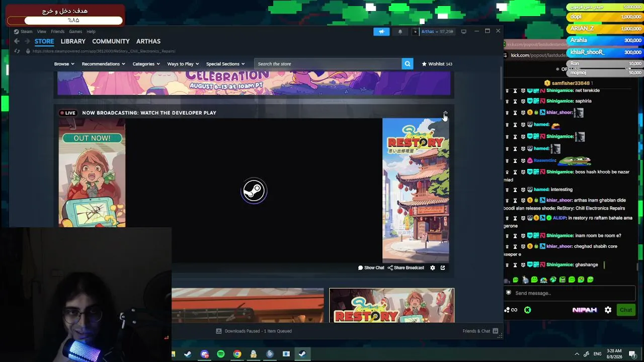Click the Show Chat button
The image size is (644, 362).
[x=371, y=268]
